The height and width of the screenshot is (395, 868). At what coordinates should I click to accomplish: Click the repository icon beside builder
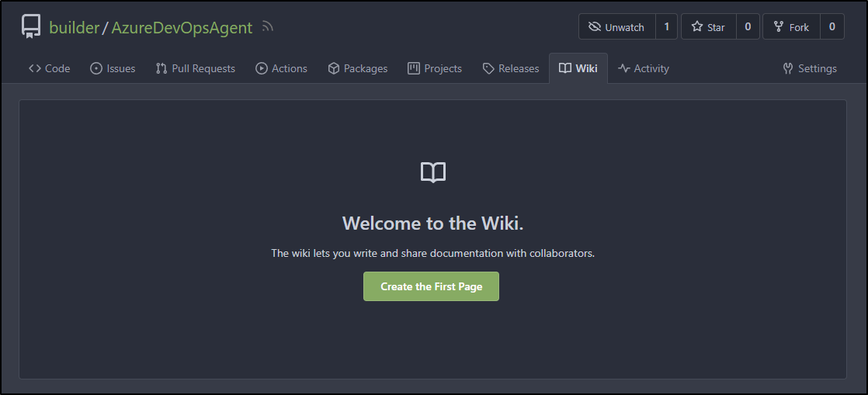point(31,26)
